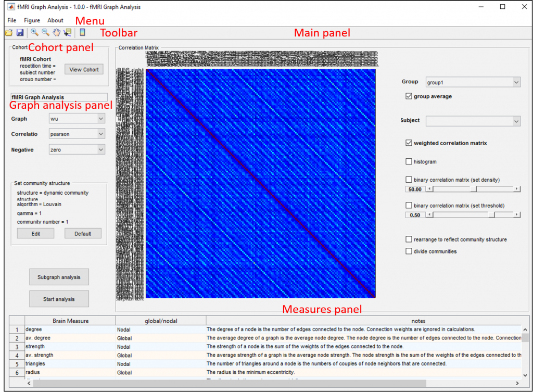Open the Figure menu
This screenshot has width=533, height=392.
pos(32,20)
